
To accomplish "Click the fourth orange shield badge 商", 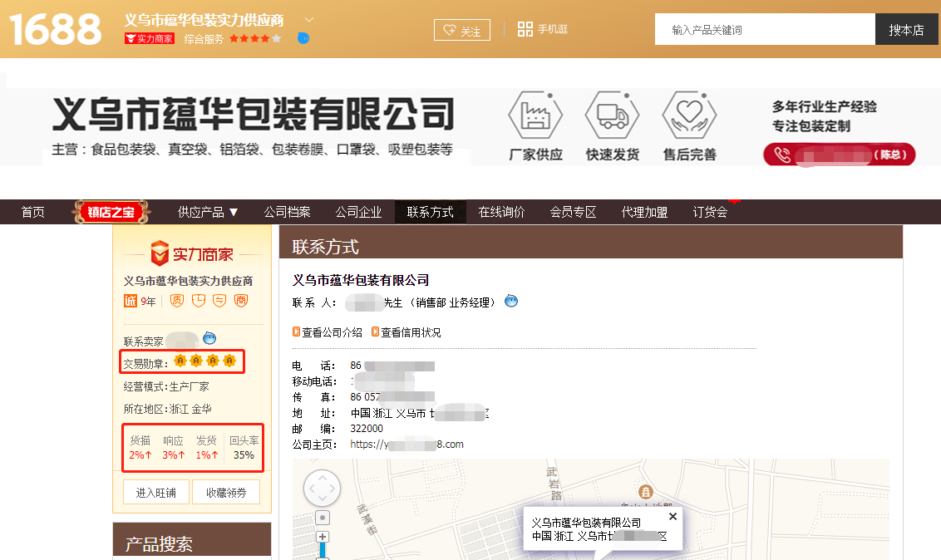I will click(x=241, y=301).
